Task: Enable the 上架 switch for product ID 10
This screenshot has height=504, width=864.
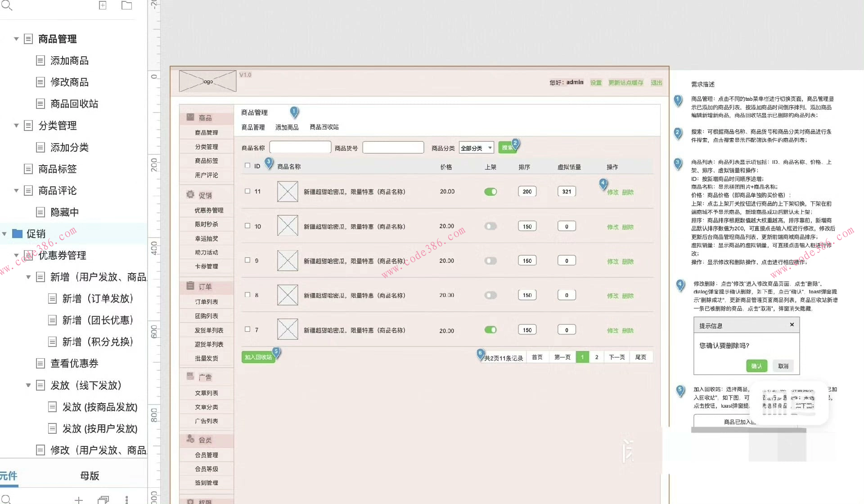Action: [490, 226]
